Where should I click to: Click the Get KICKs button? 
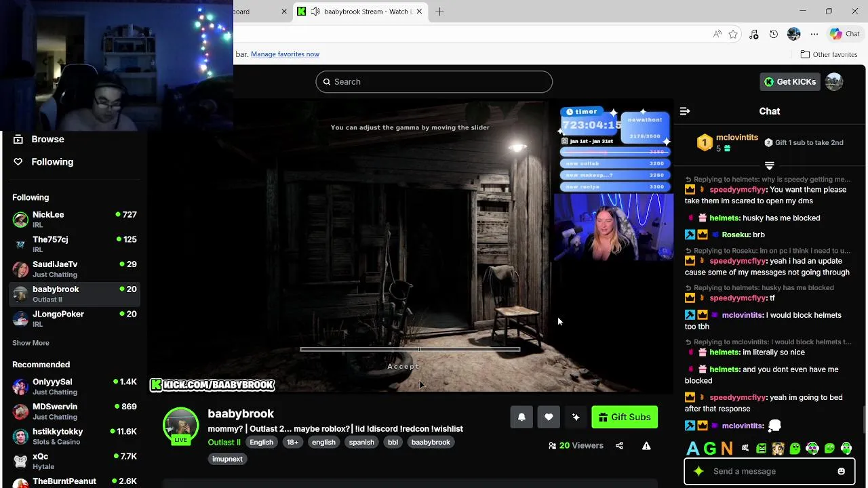pyautogui.click(x=790, y=82)
